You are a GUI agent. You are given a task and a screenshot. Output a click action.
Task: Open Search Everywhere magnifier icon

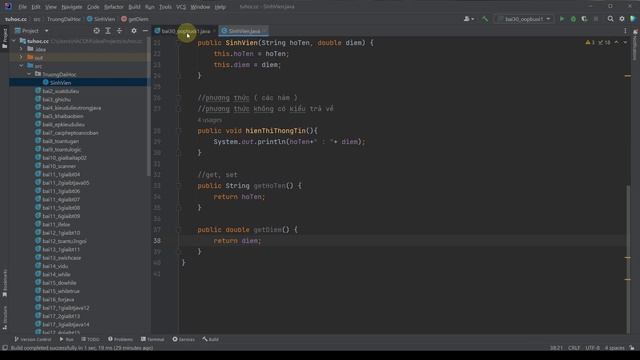(x=610, y=19)
